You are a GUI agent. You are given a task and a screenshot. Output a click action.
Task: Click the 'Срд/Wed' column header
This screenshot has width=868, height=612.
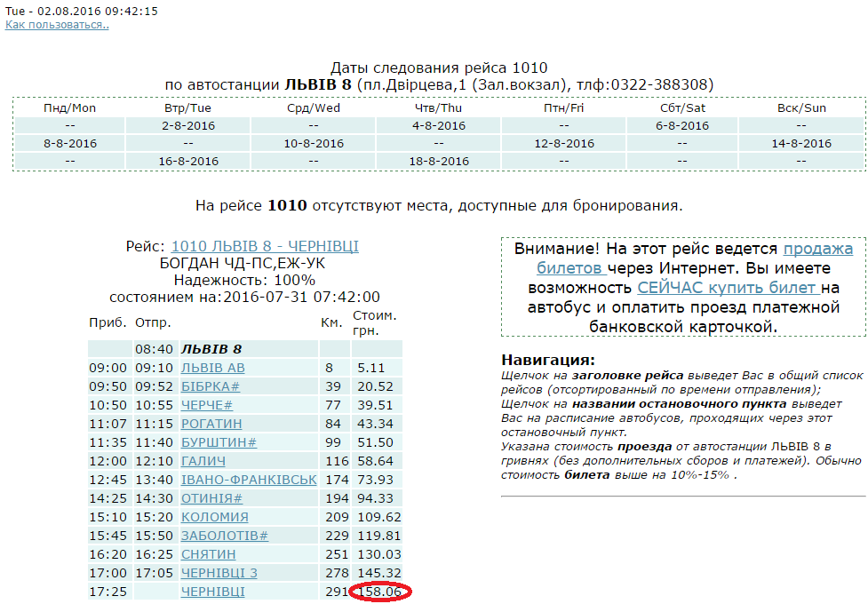[314, 108]
